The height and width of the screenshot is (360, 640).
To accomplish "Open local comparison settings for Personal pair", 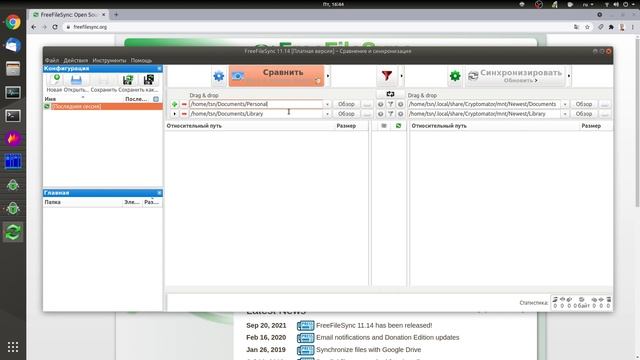I will pos(380,104).
